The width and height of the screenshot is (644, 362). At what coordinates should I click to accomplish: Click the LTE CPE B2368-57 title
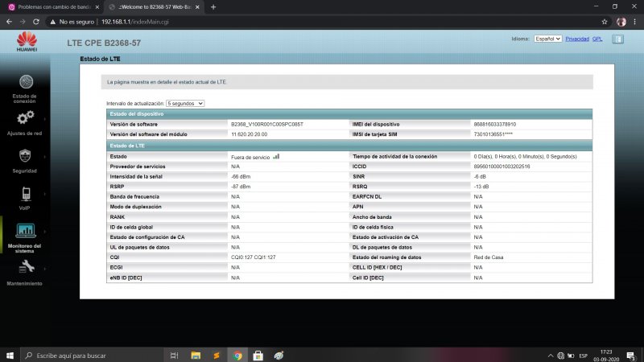pos(104,43)
